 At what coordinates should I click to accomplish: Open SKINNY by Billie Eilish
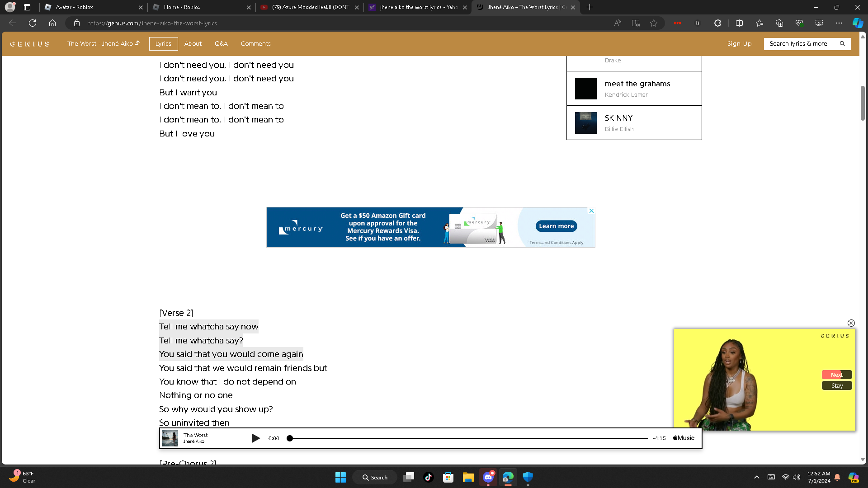coord(634,123)
